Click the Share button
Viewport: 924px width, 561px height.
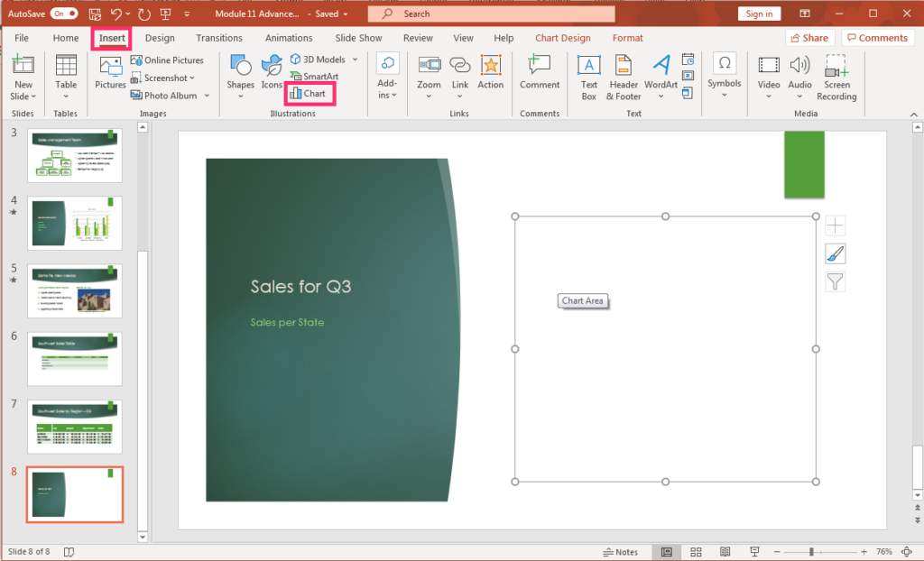pyautogui.click(x=808, y=38)
